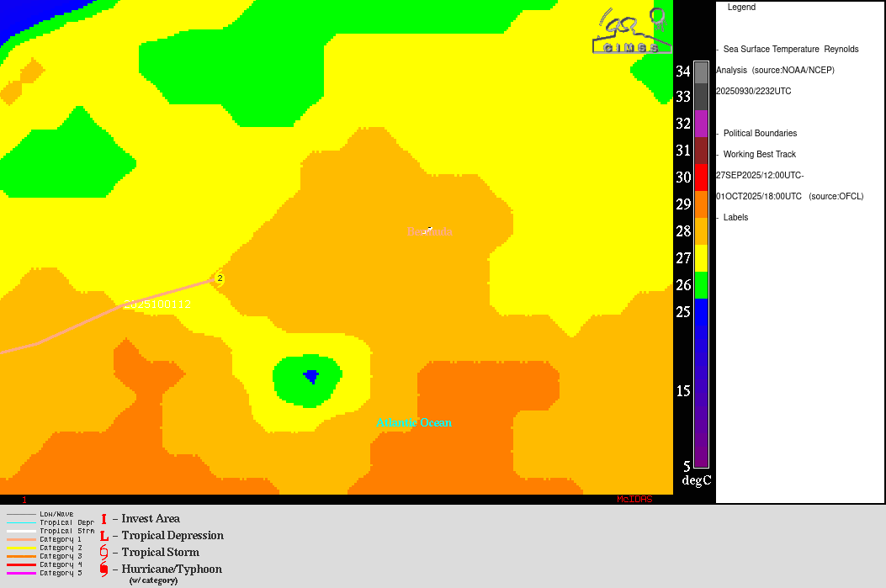Image resolution: width=886 pixels, height=588 pixels.
Task: Click the blue cold-core spot on map
Action: click(x=311, y=376)
